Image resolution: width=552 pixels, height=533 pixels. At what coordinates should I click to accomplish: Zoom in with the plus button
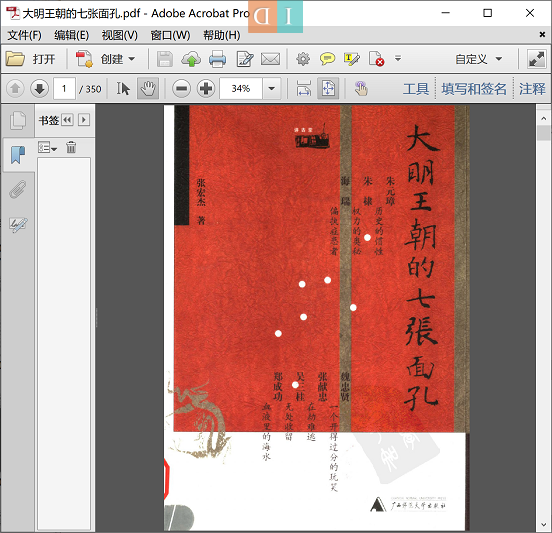tap(206, 88)
